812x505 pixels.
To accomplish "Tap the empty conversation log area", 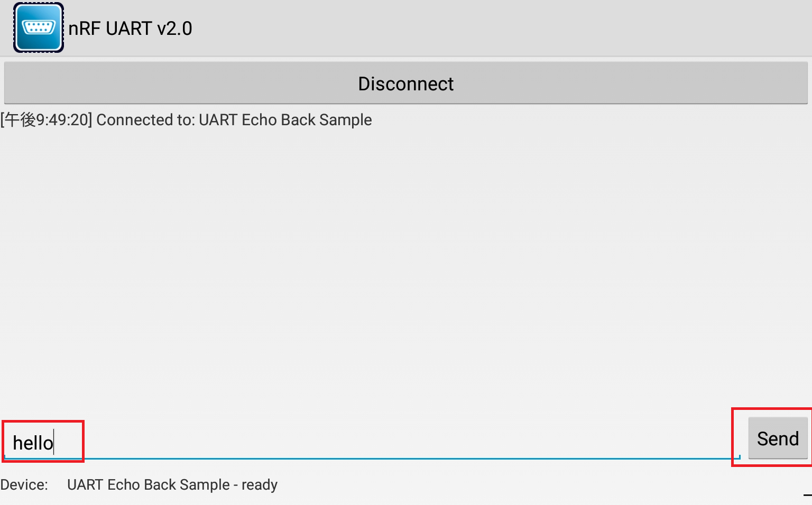I will (x=406, y=264).
